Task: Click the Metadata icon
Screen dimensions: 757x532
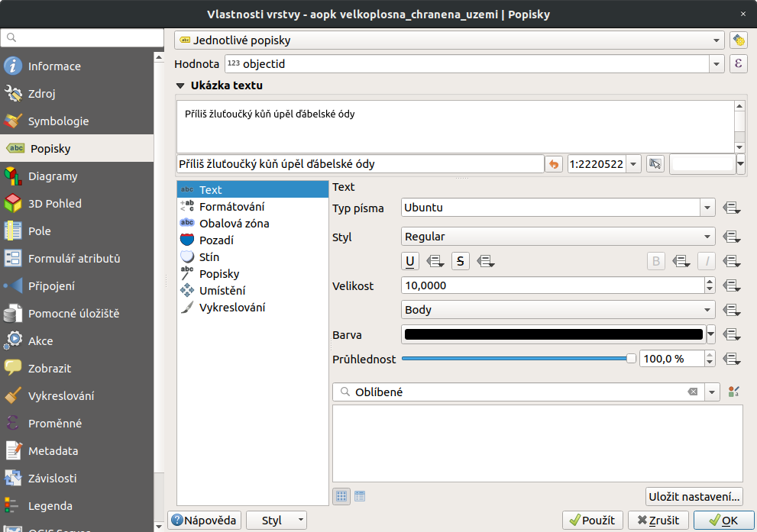Action: coord(13,451)
